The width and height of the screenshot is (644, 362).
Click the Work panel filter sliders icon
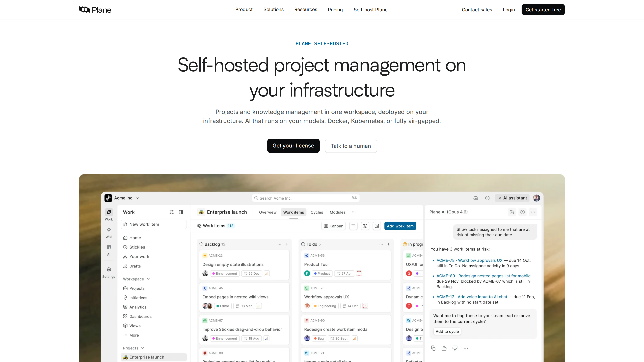click(172, 212)
